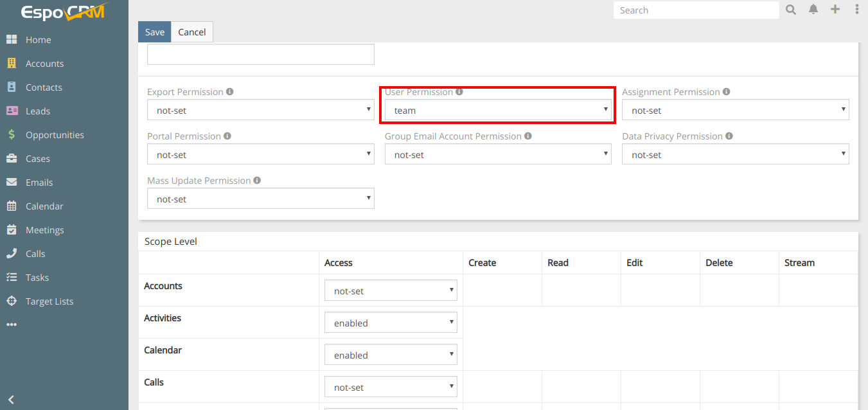Save the role settings

point(154,32)
